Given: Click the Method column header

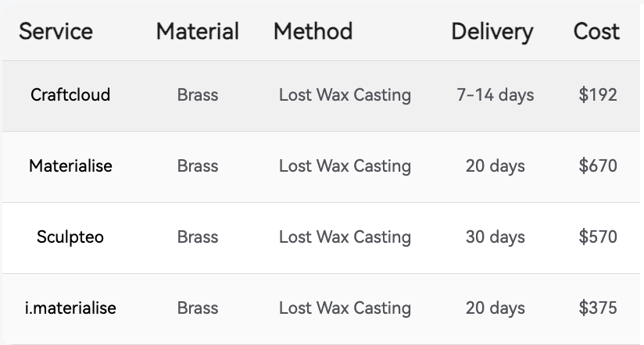Looking at the screenshot, I should [x=313, y=31].
